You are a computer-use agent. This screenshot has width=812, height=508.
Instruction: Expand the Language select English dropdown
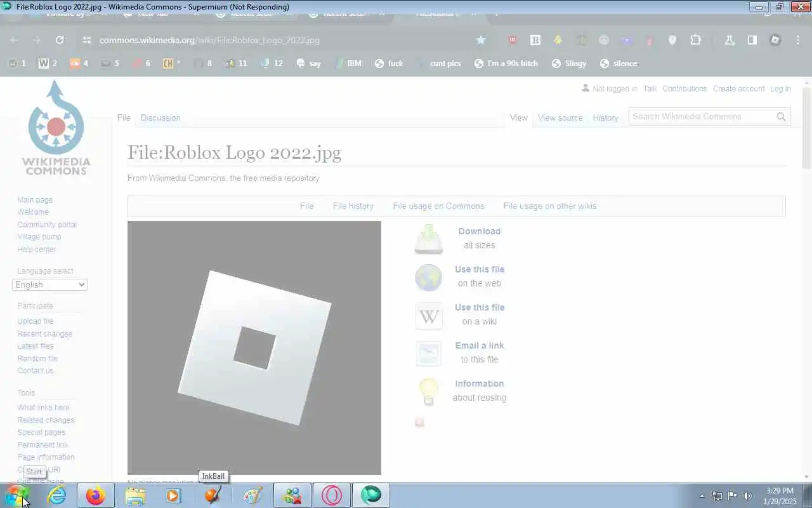(x=49, y=284)
